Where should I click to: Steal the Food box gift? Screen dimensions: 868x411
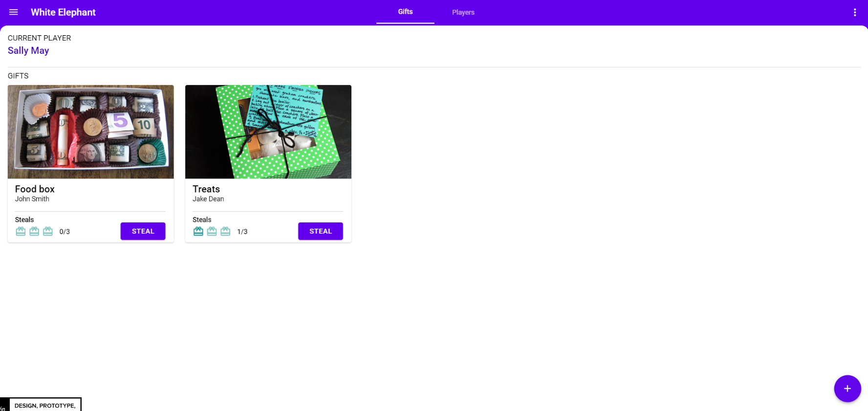tap(143, 231)
